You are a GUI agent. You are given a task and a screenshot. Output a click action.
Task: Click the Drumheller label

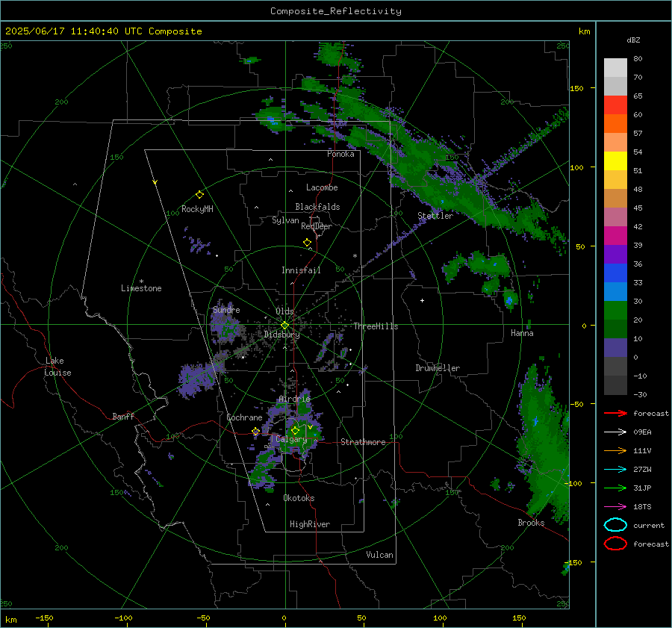[438, 368]
